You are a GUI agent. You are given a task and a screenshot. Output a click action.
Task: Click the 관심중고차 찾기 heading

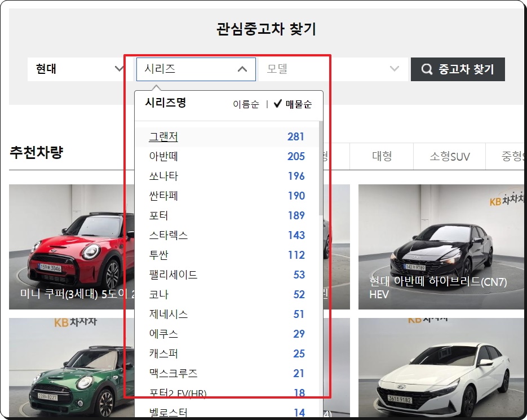coord(266,29)
